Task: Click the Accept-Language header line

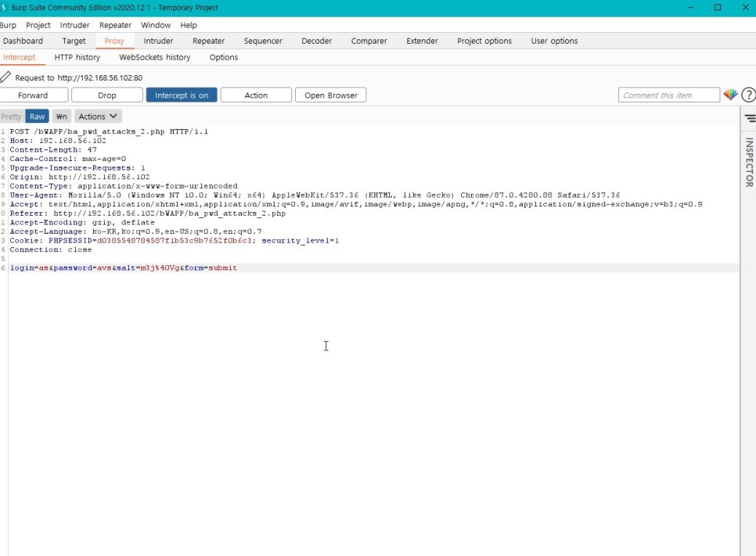Action: click(135, 231)
